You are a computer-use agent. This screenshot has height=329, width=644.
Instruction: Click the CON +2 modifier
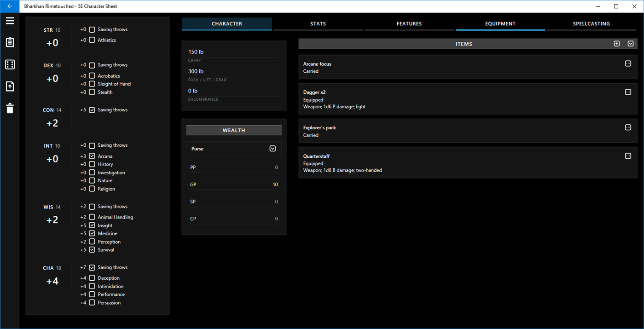[52, 123]
